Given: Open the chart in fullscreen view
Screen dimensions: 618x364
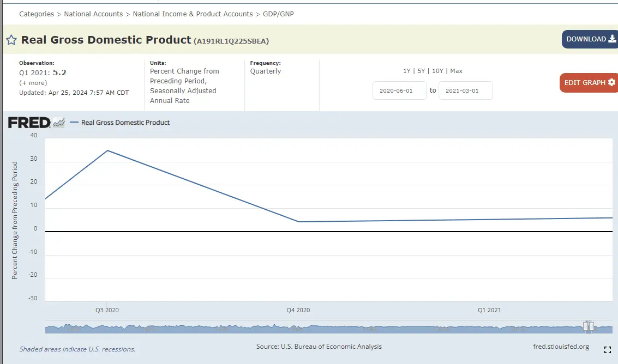Looking at the screenshot, I should tap(608, 350).
